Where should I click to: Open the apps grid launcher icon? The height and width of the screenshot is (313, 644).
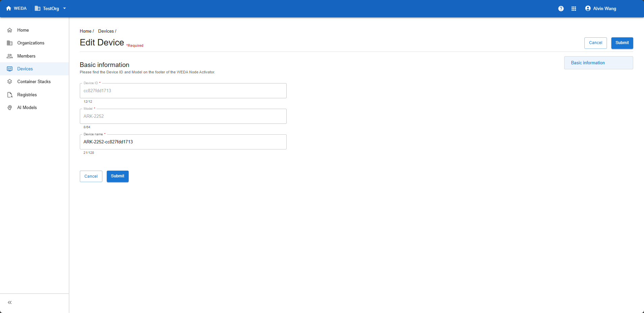[x=574, y=9]
